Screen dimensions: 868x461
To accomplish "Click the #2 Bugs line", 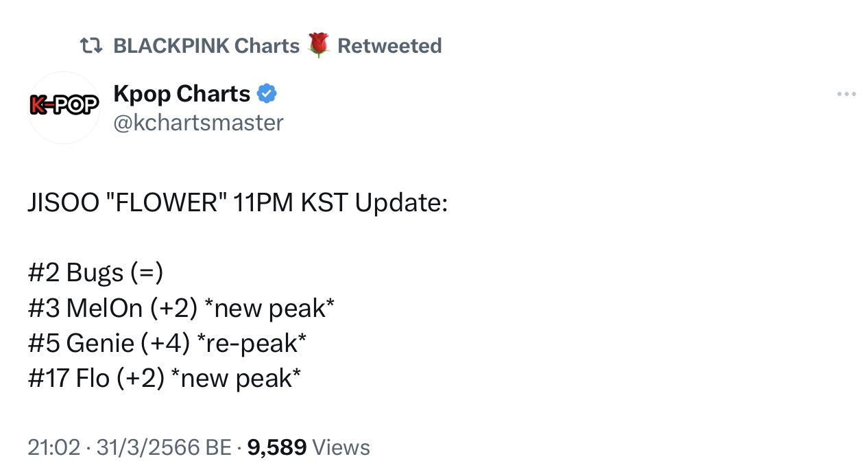I will click(x=95, y=273).
